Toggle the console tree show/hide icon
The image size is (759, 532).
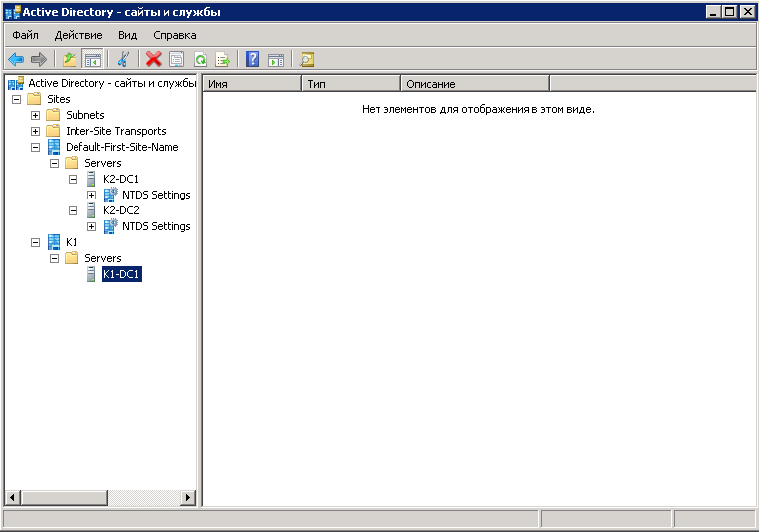(92, 59)
